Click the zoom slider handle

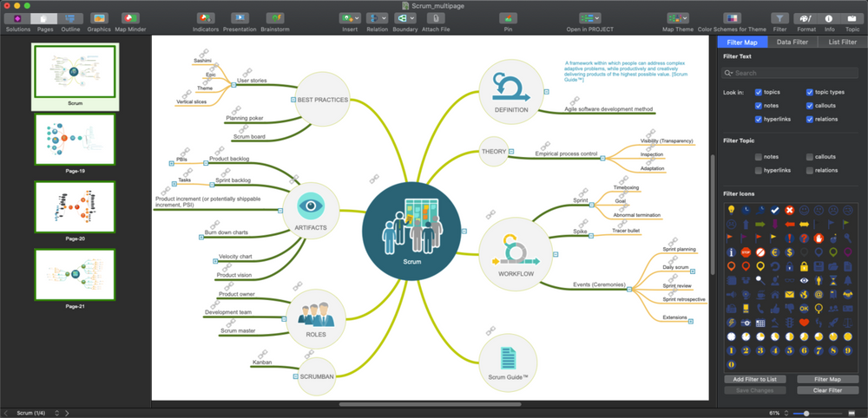[x=806, y=413]
